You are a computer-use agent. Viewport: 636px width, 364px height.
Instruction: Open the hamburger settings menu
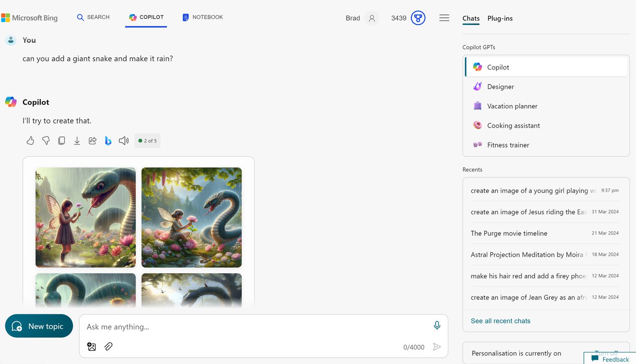pyautogui.click(x=444, y=18)
